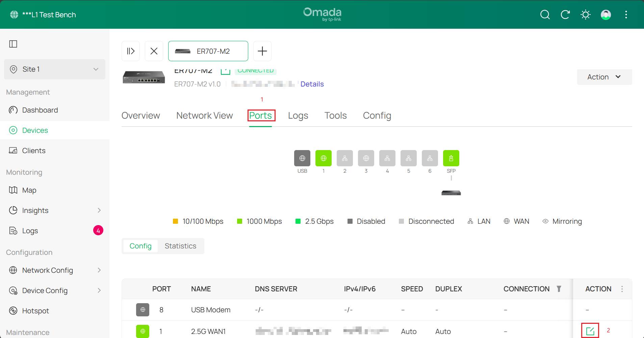Open the global search icon
This screenshot has height=338, width=644.
tap(545, 15)
